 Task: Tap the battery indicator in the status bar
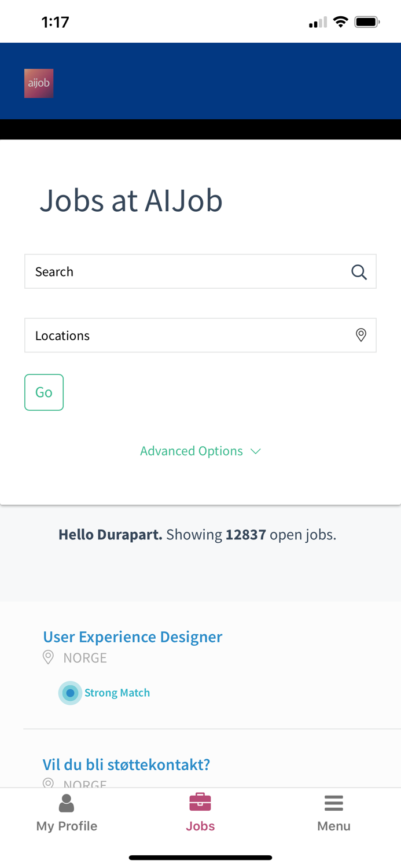367,21
